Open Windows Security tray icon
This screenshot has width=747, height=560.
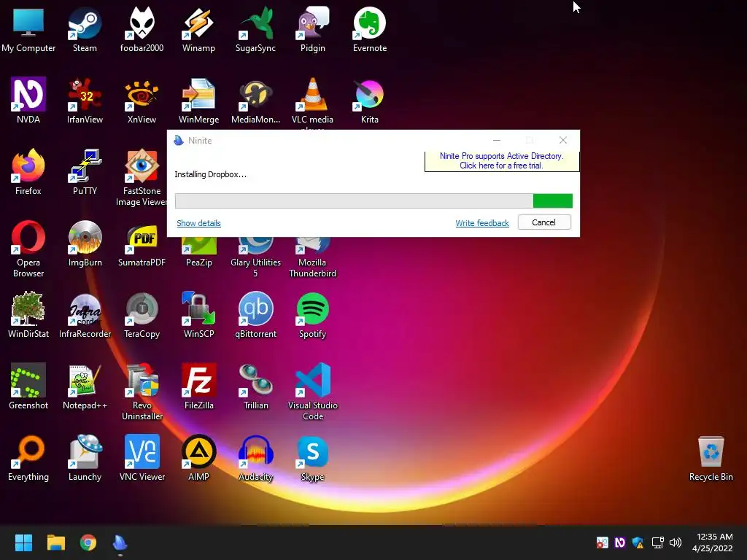(x=638, y=542)
